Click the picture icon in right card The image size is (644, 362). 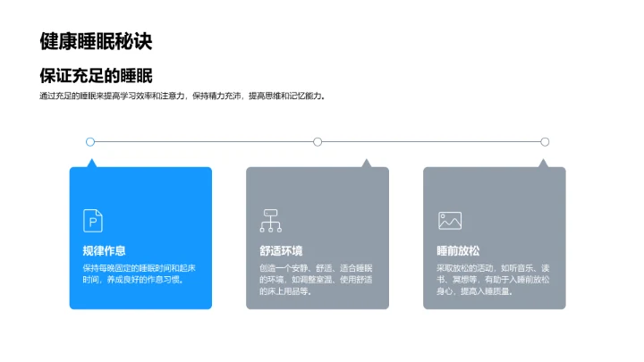(x=449, y=220)
